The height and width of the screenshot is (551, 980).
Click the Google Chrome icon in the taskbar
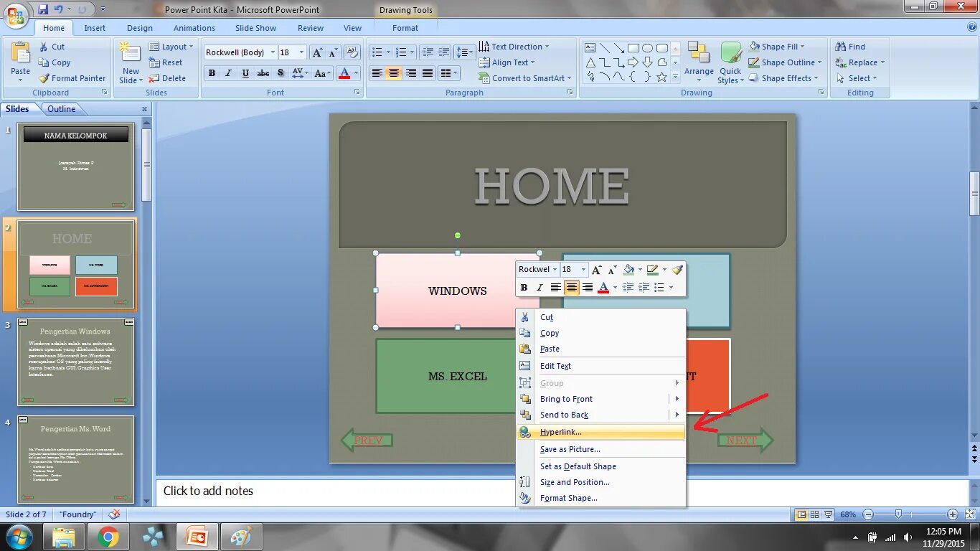(108, 537)
